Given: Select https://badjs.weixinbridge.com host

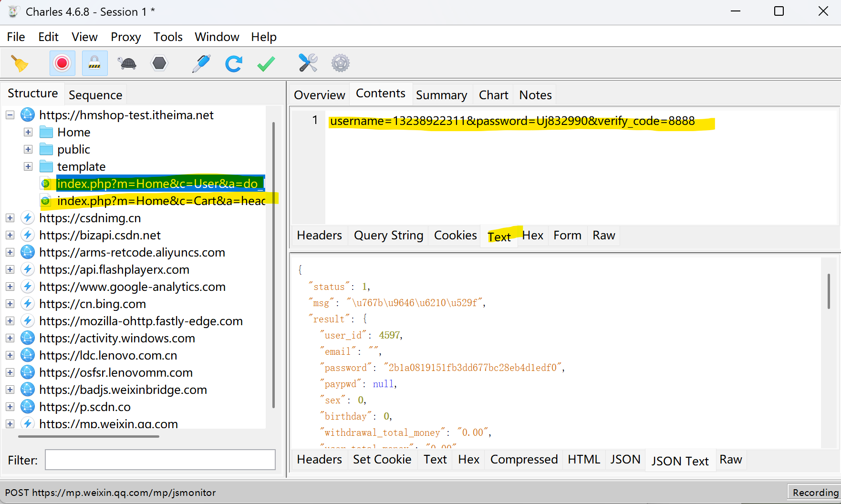Looking at the screenshot, I should (123, 390).
